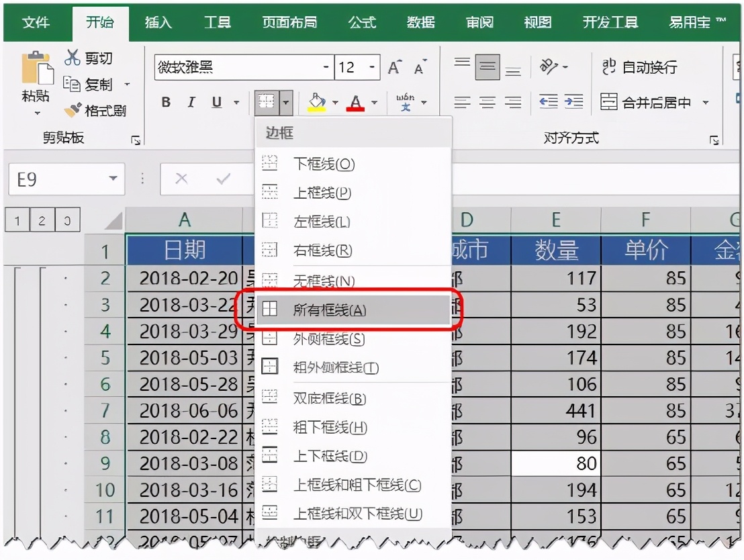
Task: Toggle bold formatting with the B icon
Action: (165, 103)
